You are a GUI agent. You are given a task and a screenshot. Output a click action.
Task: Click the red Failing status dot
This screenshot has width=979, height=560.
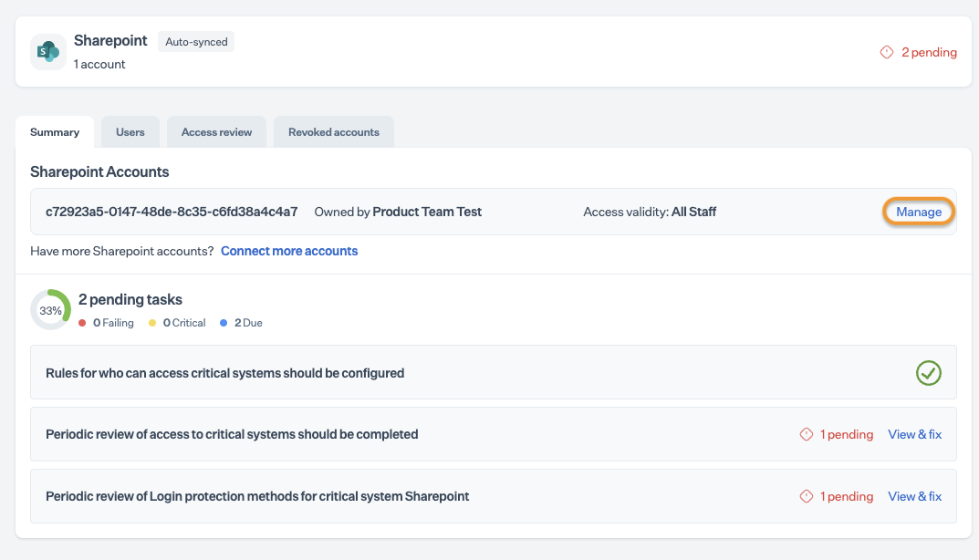coord(83,323)
